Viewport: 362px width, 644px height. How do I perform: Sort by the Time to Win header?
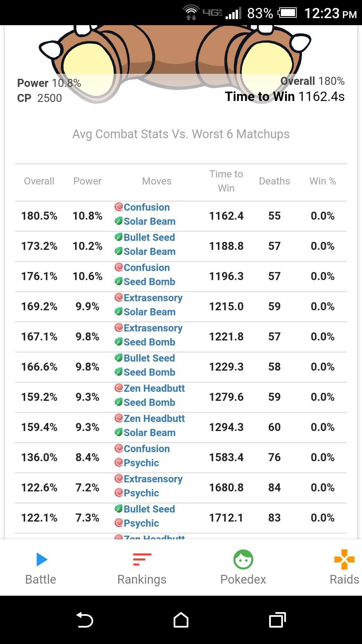[x=226, y=181]
